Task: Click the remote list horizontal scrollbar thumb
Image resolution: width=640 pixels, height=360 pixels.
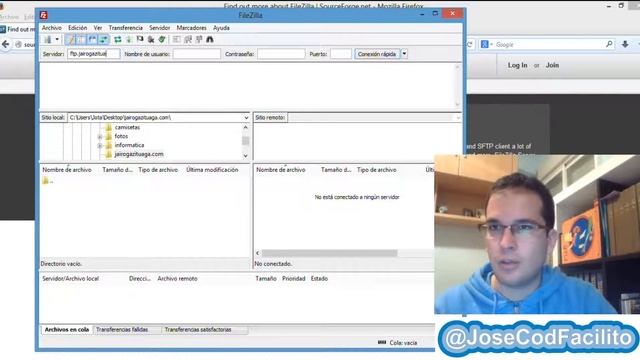Action: [329, 253]
